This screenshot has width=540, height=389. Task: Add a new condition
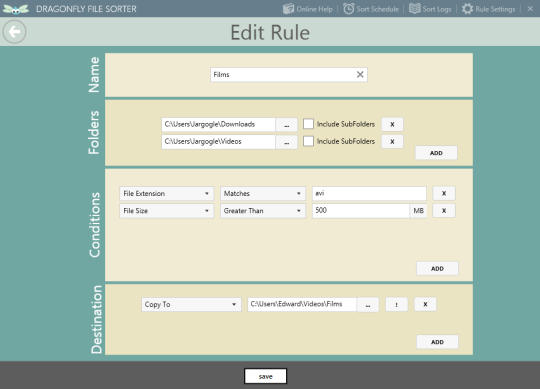click(437, 269)
